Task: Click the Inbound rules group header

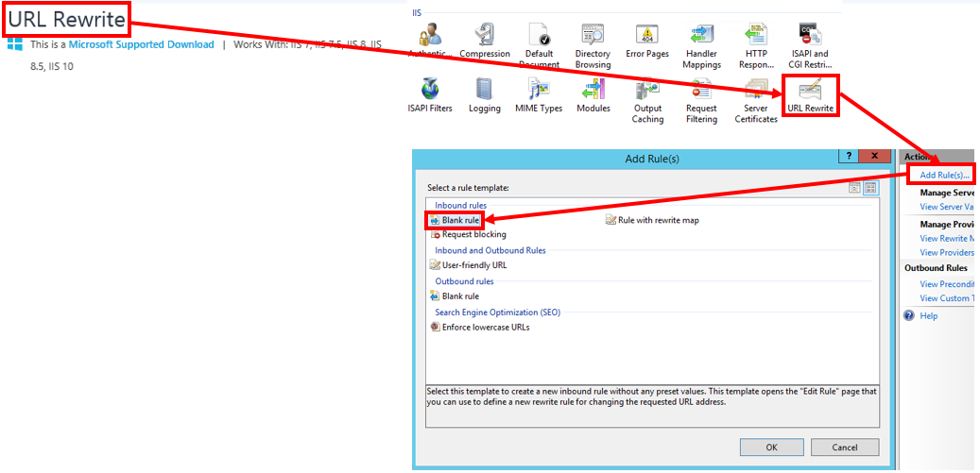Action: pyautogui.click(x=460, y=205)
